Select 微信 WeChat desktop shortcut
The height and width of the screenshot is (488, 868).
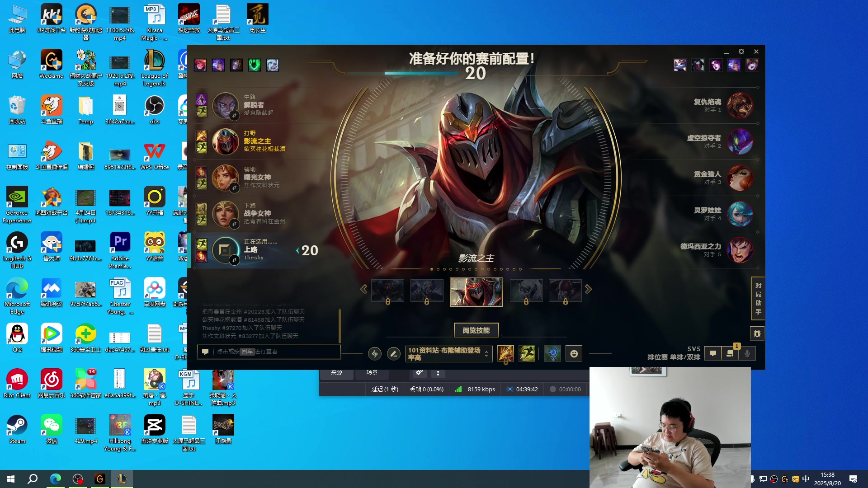click(51, 430)
